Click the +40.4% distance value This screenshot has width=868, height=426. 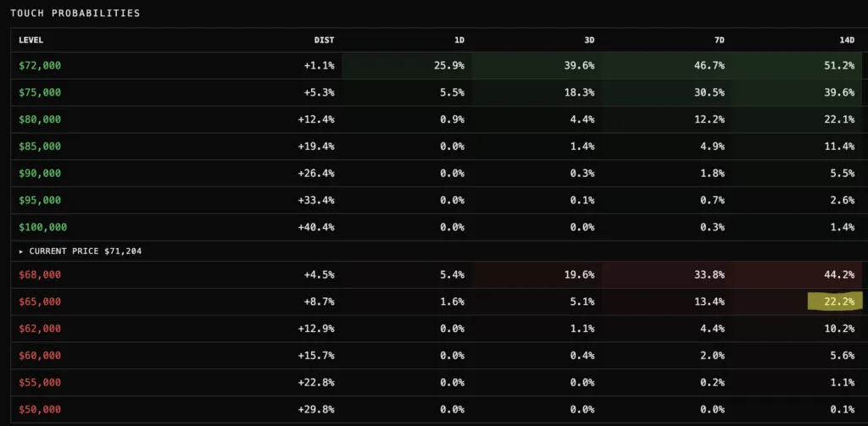point(317,227)
